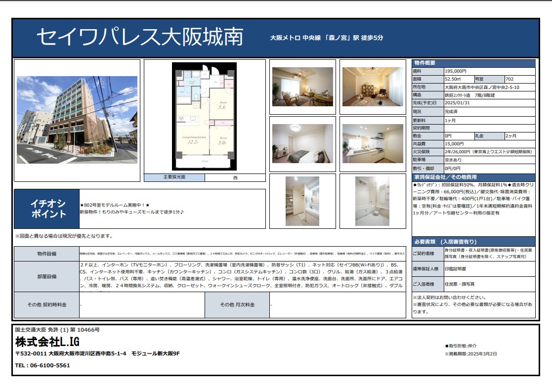The image size is (552, 392).
Task: Click the rent value 195,000円
Action: click(x=456, y=71)
